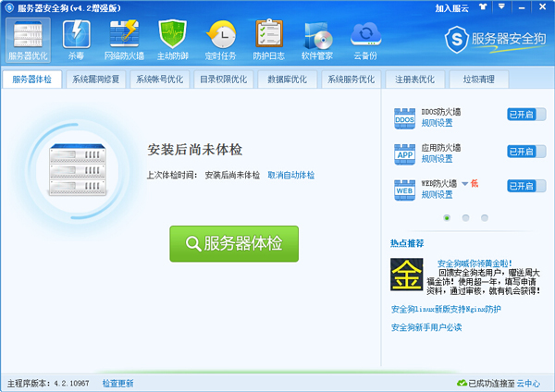The width and height of the screenshot is (555, 392).
Task: Open 云中心 link in status bar
Action: [528, 383]
